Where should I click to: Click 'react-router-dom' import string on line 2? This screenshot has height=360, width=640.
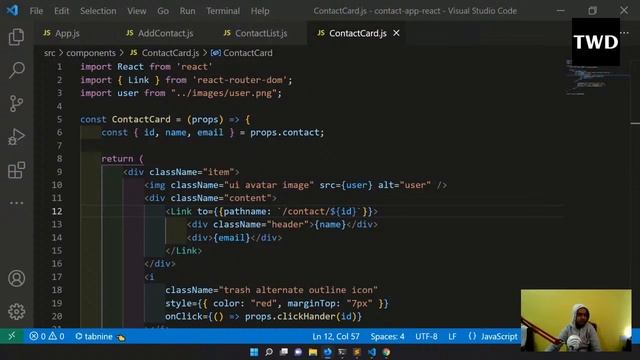[x=240, y=80]
